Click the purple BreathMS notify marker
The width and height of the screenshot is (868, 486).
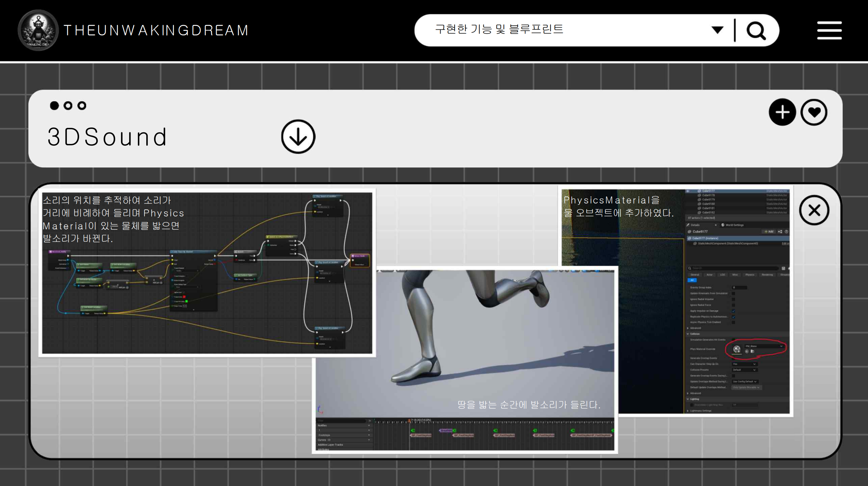446,430
